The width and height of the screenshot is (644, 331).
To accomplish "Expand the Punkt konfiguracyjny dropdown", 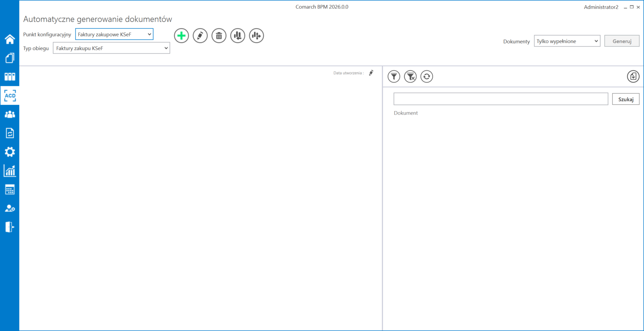I will (x=114, y=34).
